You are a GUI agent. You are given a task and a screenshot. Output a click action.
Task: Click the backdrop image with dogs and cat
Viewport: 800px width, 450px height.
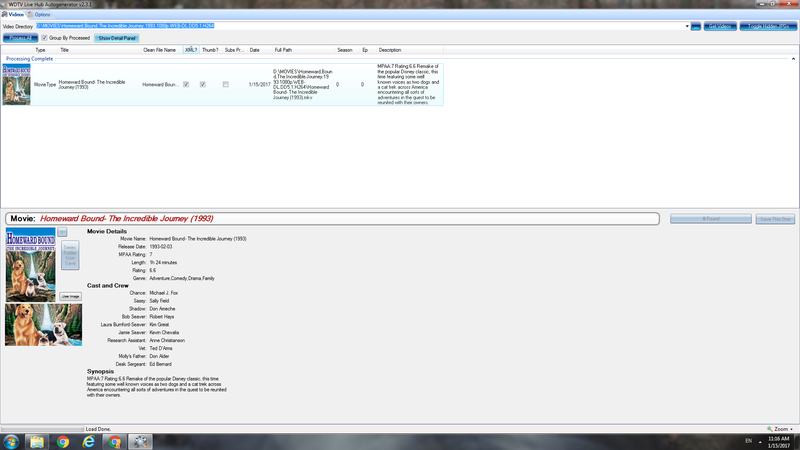[43, 325]
